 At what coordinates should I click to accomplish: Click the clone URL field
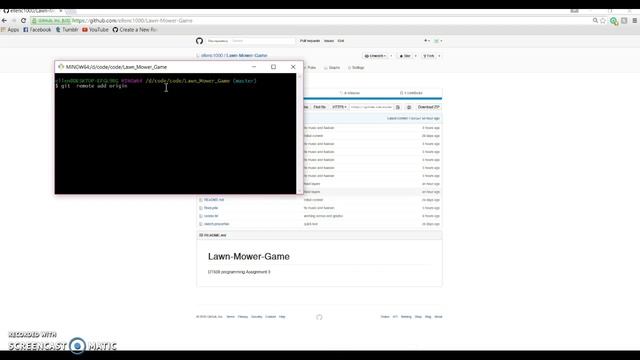tap(371, 107)
